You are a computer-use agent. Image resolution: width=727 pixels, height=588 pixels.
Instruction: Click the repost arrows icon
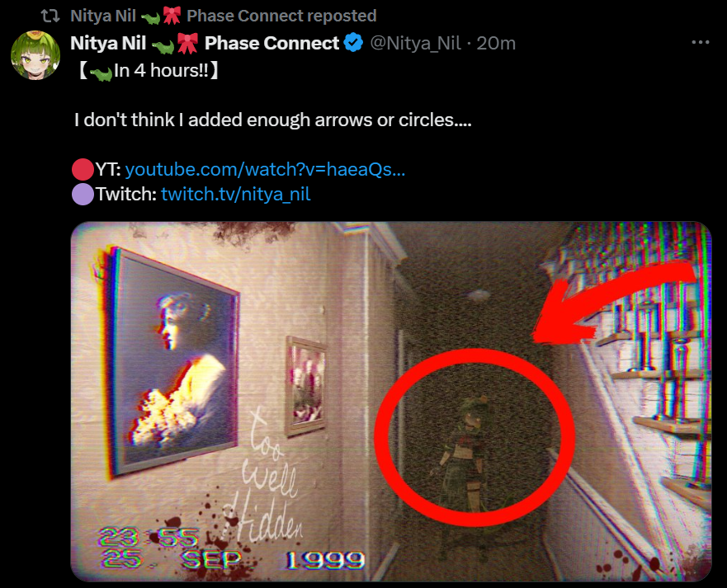[x=50, y=16]
